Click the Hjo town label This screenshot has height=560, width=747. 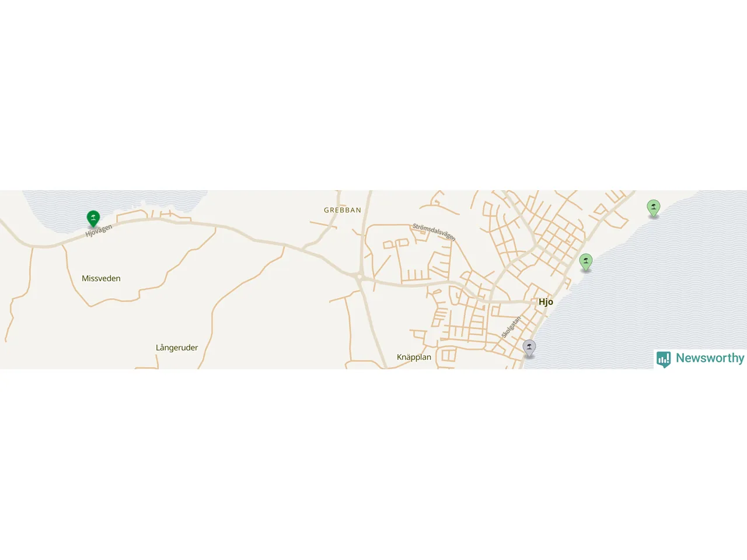[546, 302]
